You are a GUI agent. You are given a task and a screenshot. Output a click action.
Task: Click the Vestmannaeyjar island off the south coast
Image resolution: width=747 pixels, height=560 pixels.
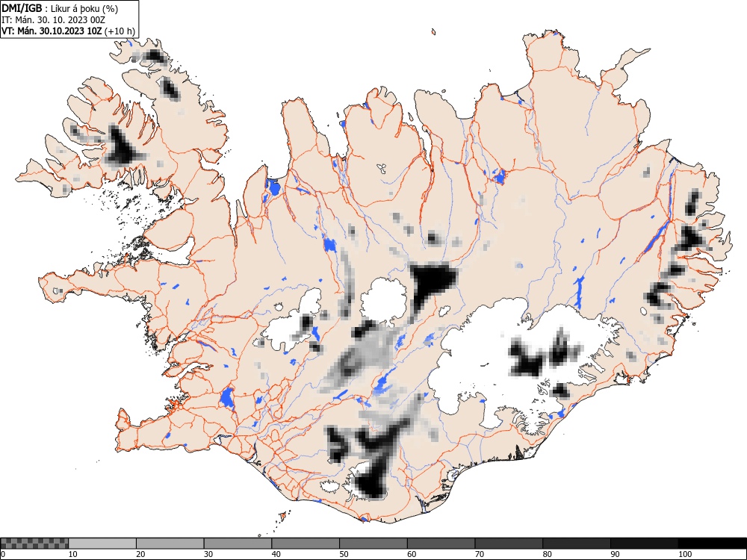(x=283, y=515)
